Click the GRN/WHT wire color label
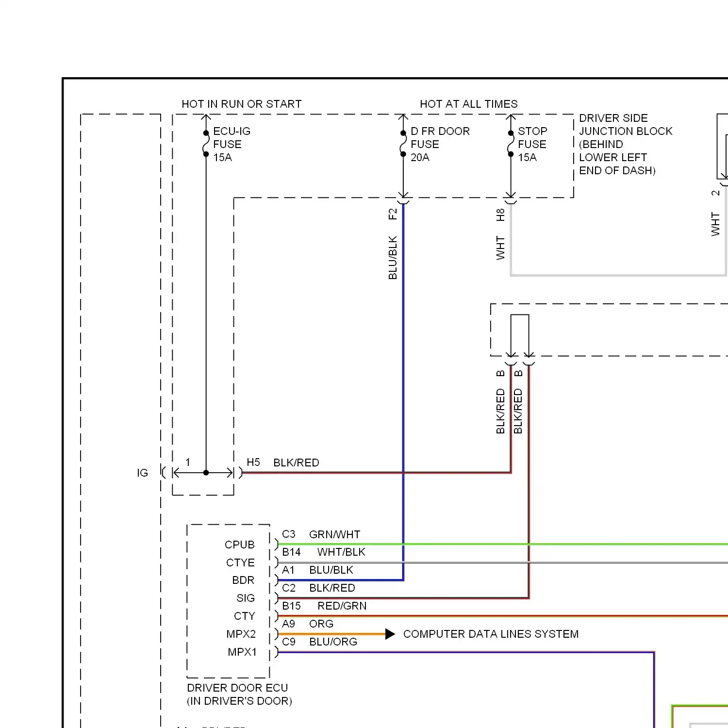 334,534
